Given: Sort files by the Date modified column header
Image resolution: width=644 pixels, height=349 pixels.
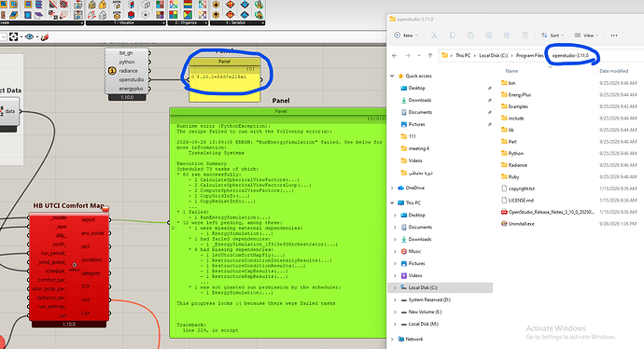Looking at the screenshot, I should [613, 71].
